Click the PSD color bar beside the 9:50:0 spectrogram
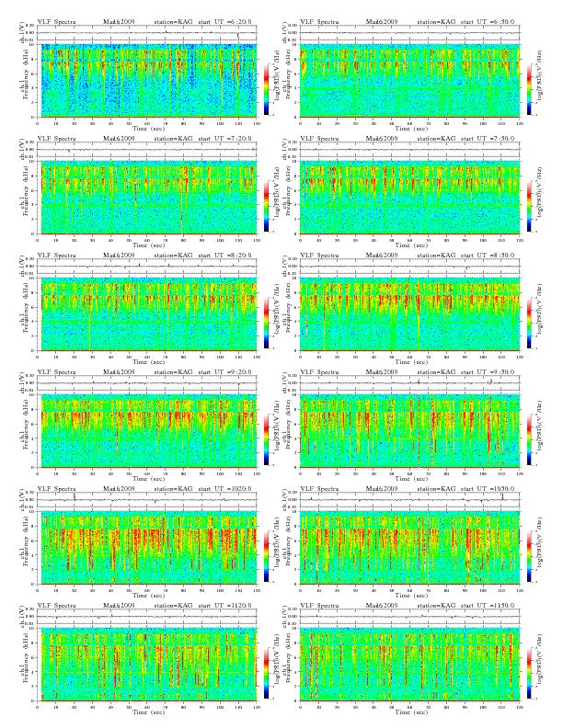563x728 pixels. pyautogui.click(x=530, y=439)
